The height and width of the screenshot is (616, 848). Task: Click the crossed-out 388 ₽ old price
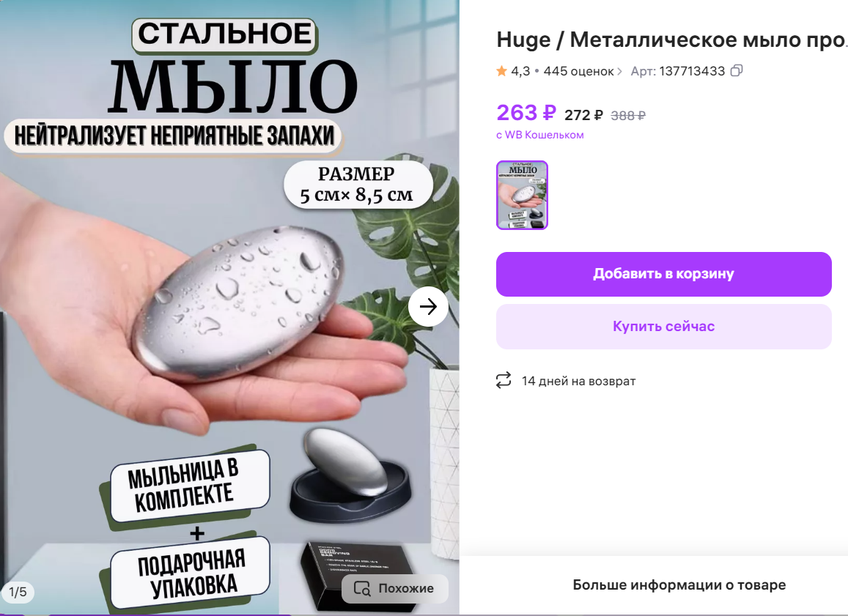point(628,116)
